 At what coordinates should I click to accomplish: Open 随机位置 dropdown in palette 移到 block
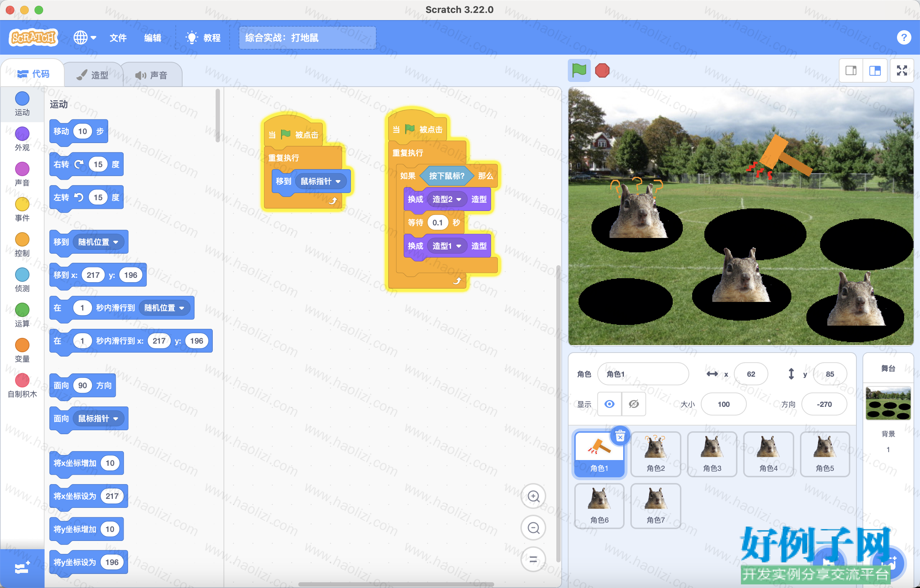click(x=98, y=242)
